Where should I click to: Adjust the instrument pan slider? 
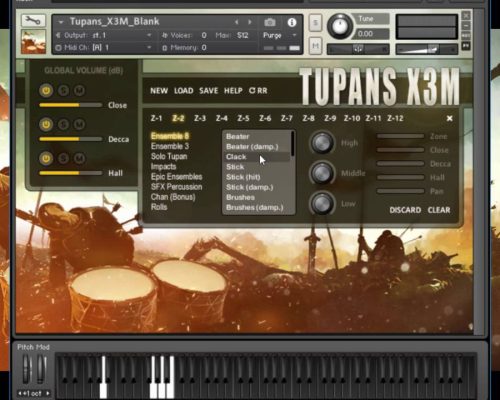coord(358,49)
